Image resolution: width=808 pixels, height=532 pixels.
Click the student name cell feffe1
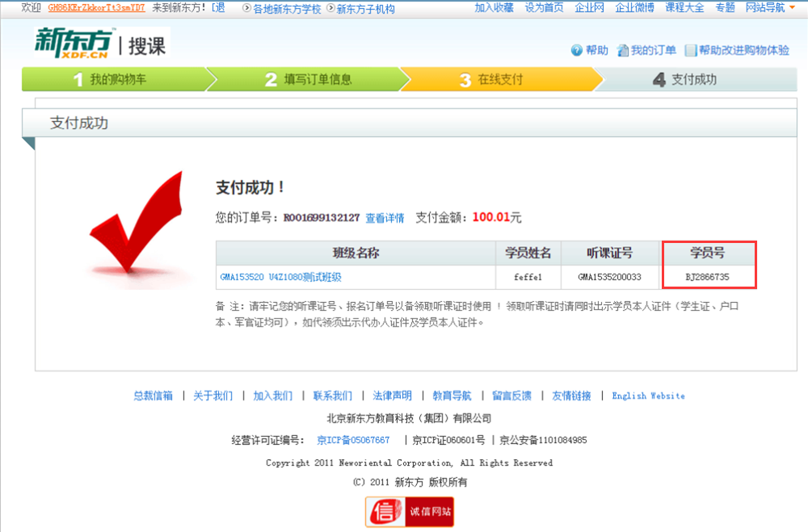coord(528,277)
